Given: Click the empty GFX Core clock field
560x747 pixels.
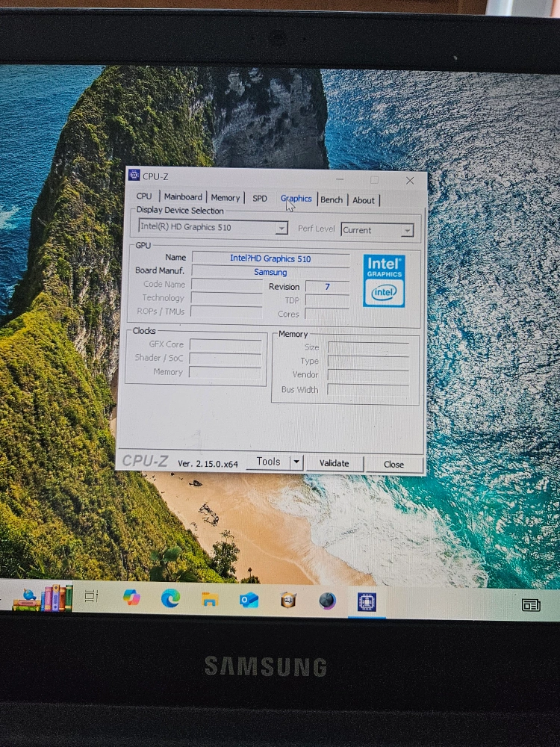Looking at the screenshot, I should point(225,344).
